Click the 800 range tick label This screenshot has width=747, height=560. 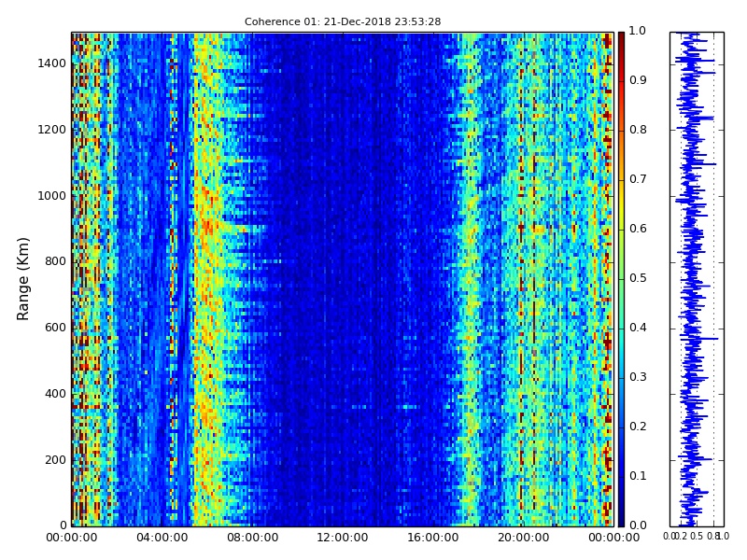[55, 261]
